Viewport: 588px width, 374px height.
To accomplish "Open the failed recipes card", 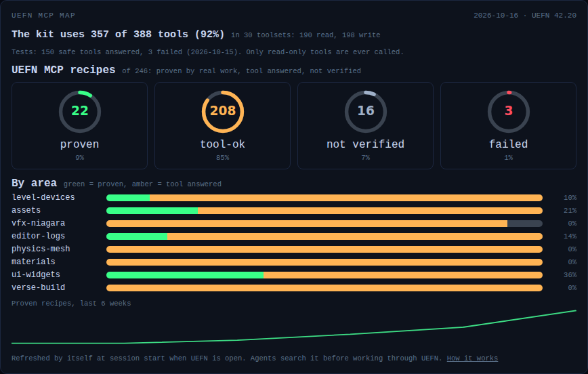I will 508,125.
